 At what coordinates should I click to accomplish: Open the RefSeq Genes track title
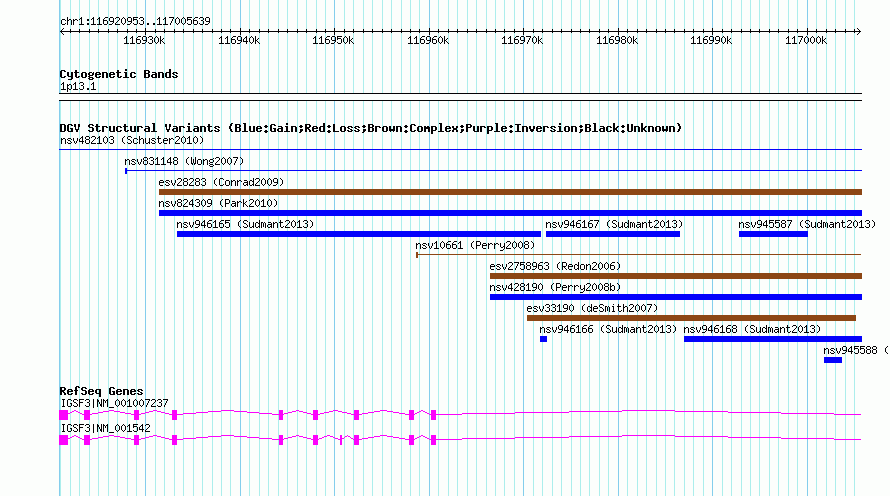click(101, 390)
